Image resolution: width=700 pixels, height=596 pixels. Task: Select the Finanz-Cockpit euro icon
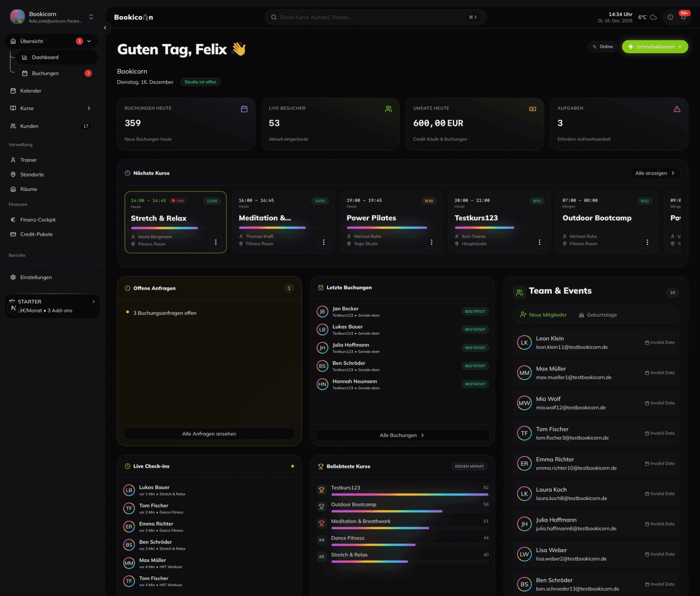click(13, 219)
